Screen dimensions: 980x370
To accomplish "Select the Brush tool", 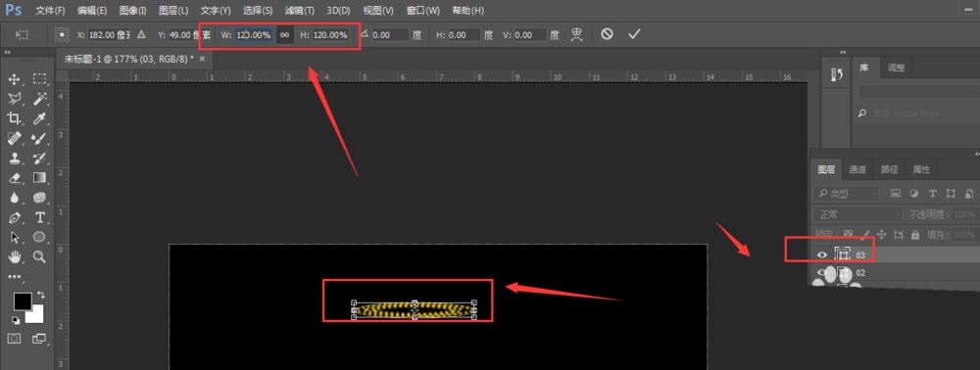I will coord(40,139).
